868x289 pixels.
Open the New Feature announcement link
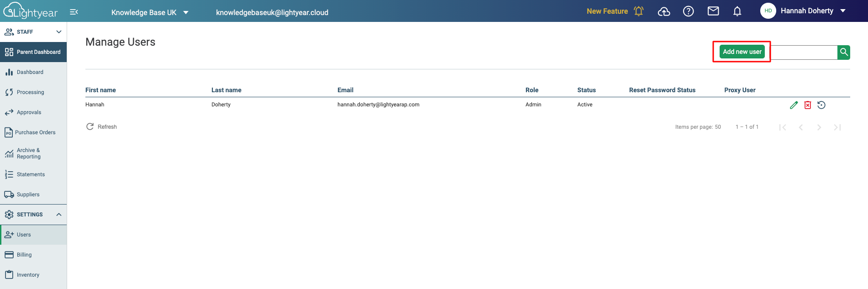(x=607, y=11)
